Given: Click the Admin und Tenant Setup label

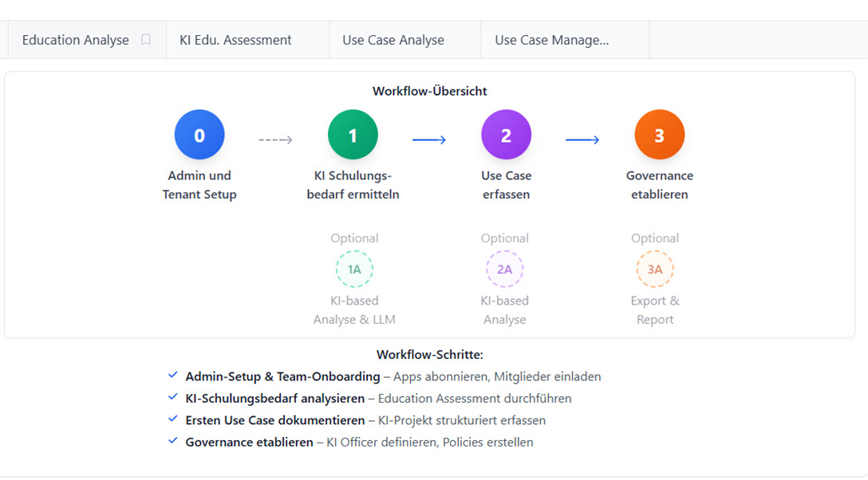Looking at the screenshot, I should [199, 185].
